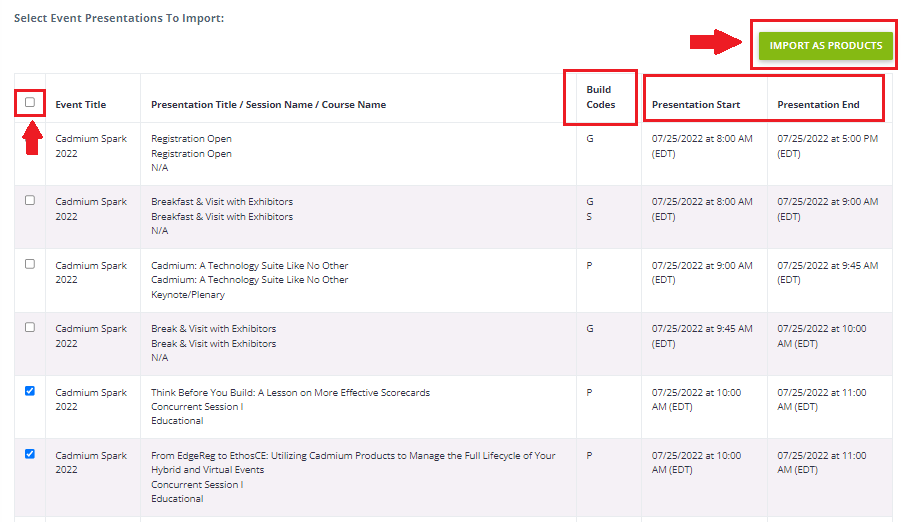Select Break & Visit with Exhibitors title text
The height and width of the screenshot is (522, 903).
click(x=214, y=328)
